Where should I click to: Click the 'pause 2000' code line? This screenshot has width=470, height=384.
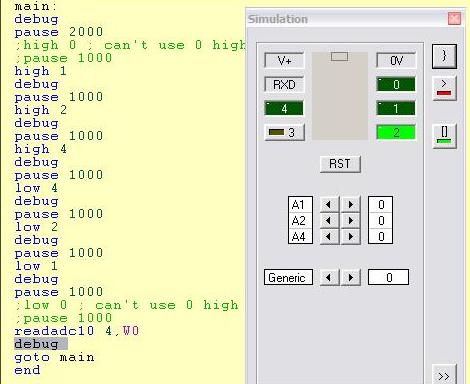(x=59, y=32)
